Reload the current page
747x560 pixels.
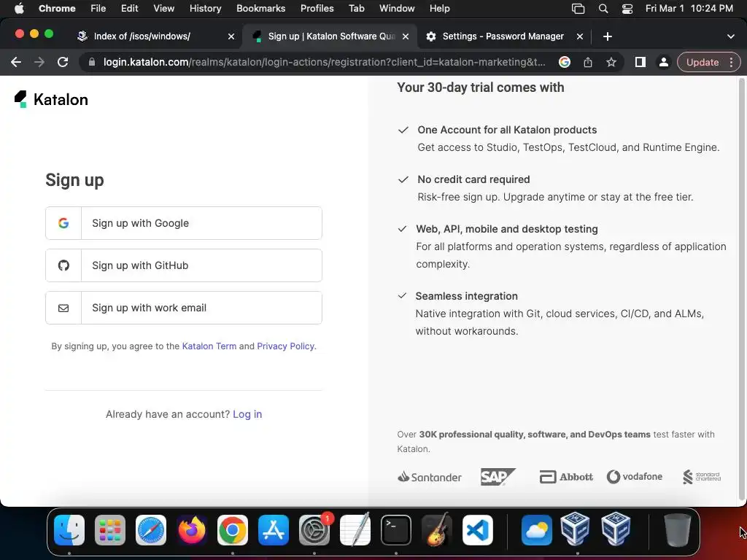[x=63, y=62]
